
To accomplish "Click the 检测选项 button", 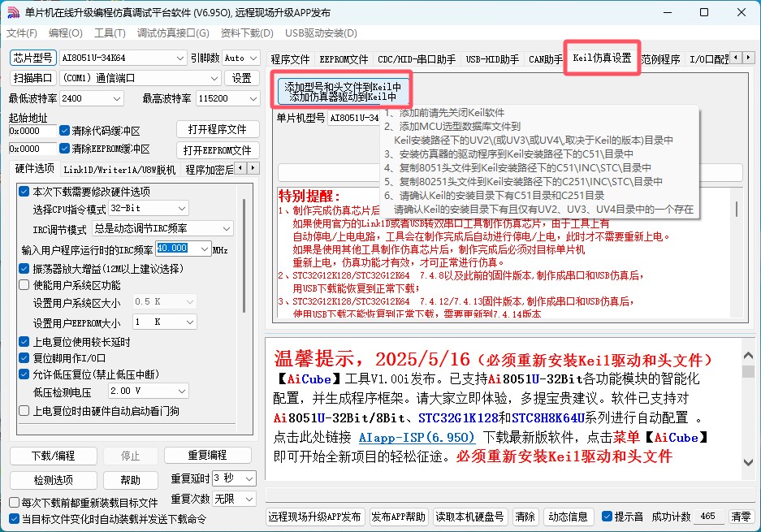I will tap(54, 480).
